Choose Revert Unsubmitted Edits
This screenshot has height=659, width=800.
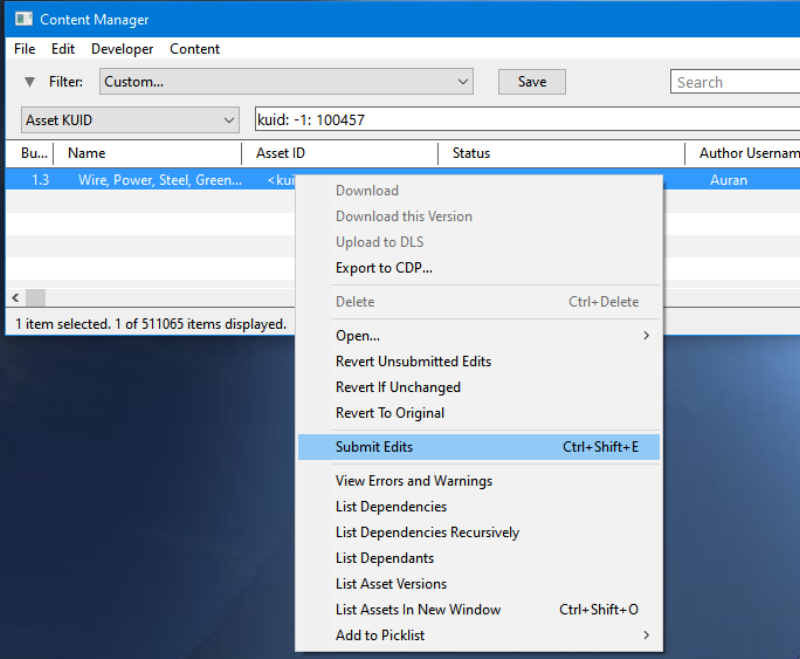(x=479, y=362)
